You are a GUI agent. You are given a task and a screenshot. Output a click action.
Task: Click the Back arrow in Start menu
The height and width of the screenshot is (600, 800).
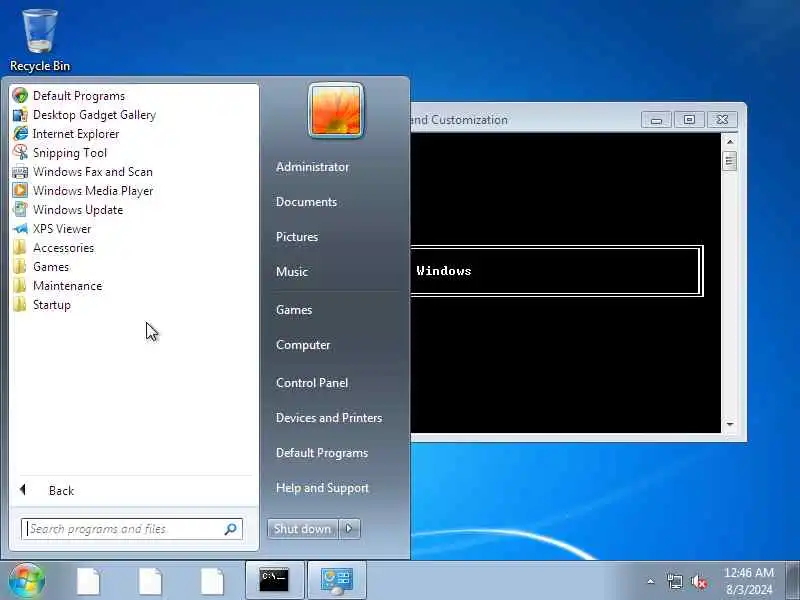click(x=22, y=490)
